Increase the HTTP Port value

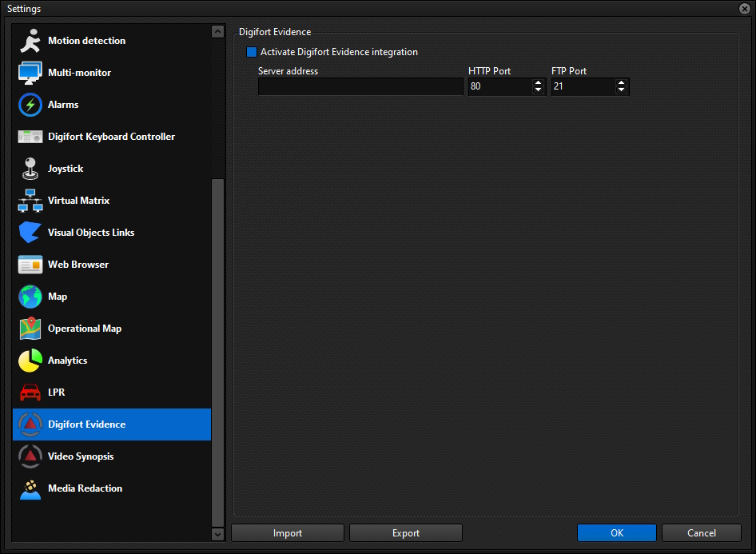(539, 83)
